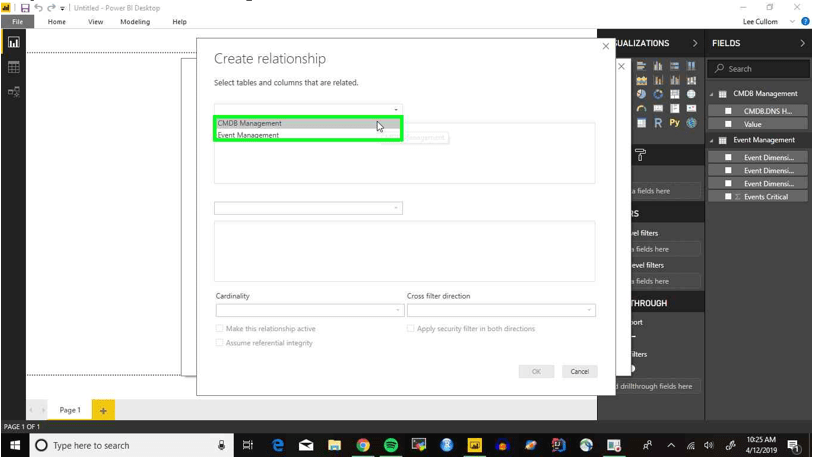Open Chrome from the taskbar
Image resolution: width=814 pixels, height=458 pixels.
[363, 445]
